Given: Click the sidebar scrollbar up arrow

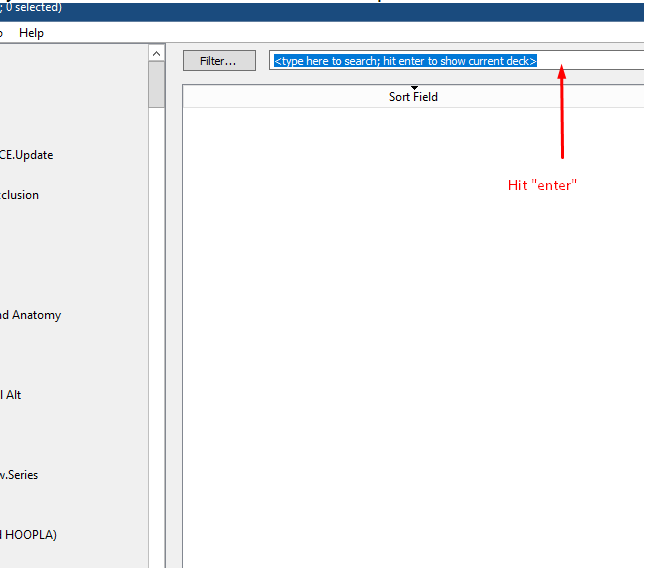Looking at the screenshot, I should coord(156,53).
